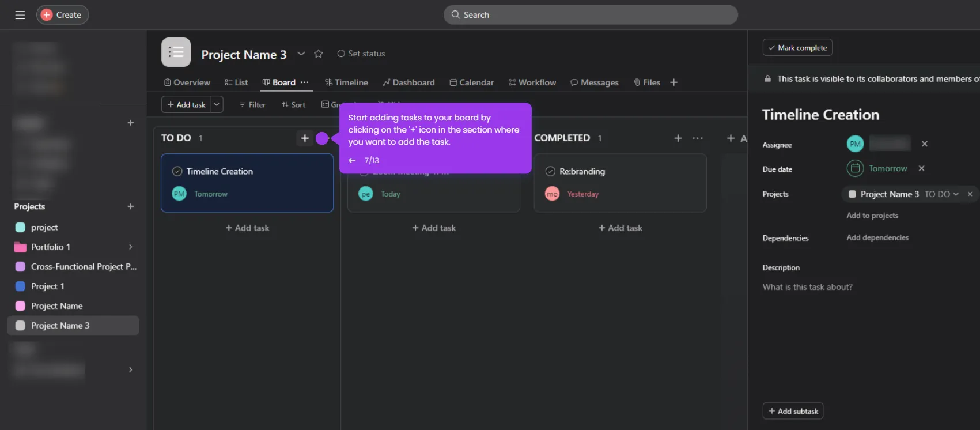Click Tomorrow date on Timeline Creation card

[x=211, y=194]
